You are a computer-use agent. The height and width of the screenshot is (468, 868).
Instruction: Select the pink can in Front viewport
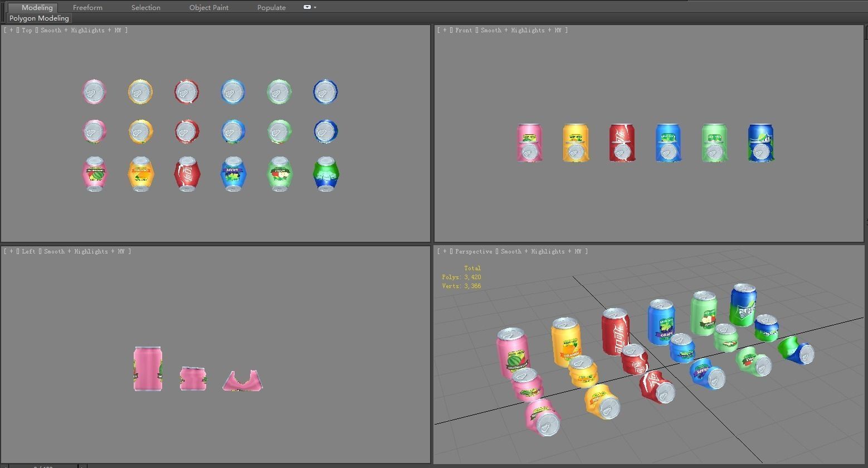(x=529, y=143)
